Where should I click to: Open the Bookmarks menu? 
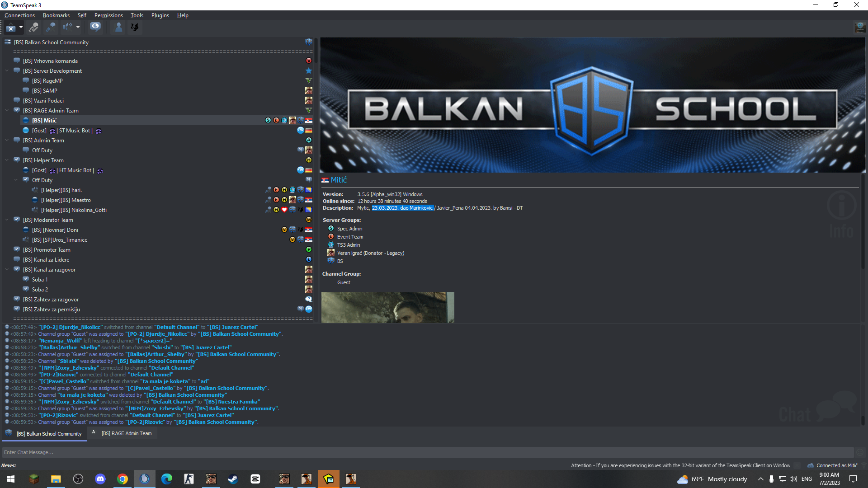pos(56,15)
